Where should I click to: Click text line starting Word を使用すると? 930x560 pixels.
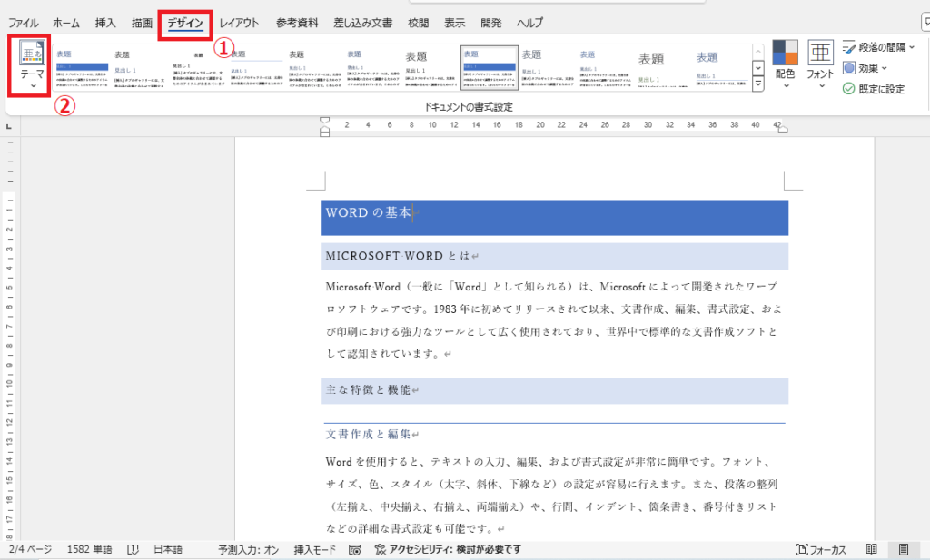(x=549, y=462)
